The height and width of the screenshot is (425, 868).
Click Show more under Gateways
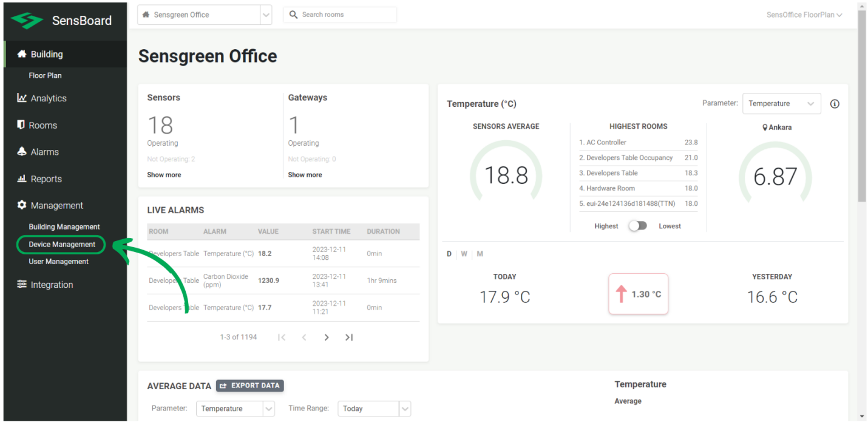click(x=305, y=175)
